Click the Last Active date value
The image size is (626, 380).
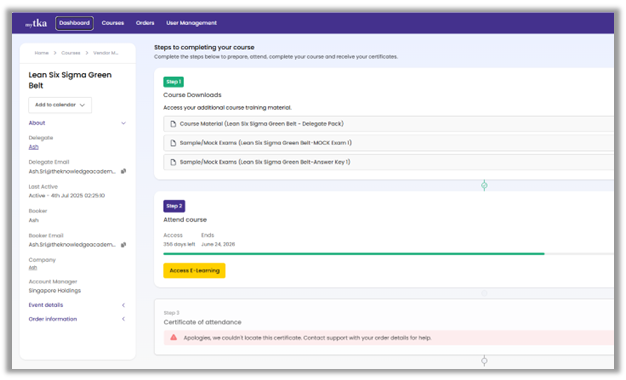coord(67,196)
